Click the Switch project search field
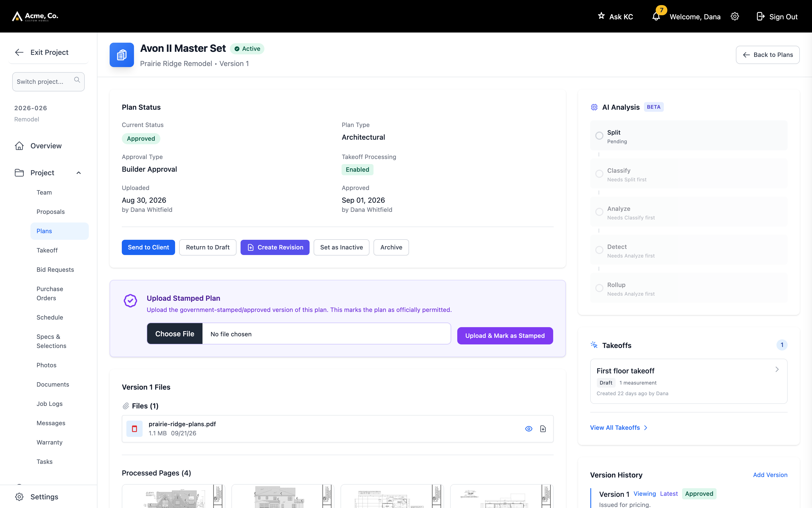 coord(48,82)
